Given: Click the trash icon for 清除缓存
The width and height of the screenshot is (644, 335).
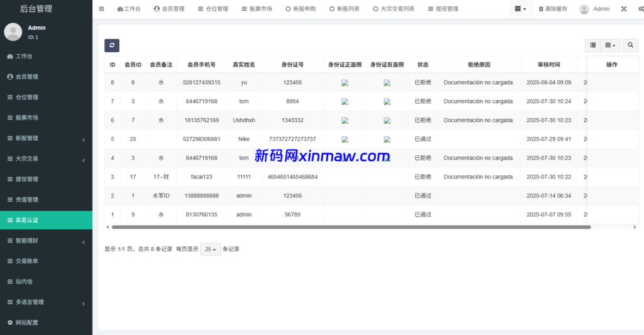Looking at the screenshot, I should click(541, 9).
